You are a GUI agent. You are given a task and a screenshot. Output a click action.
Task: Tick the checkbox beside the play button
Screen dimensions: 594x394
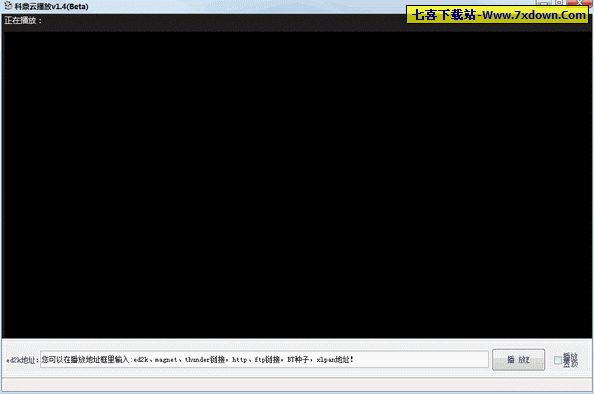point(558,360)
